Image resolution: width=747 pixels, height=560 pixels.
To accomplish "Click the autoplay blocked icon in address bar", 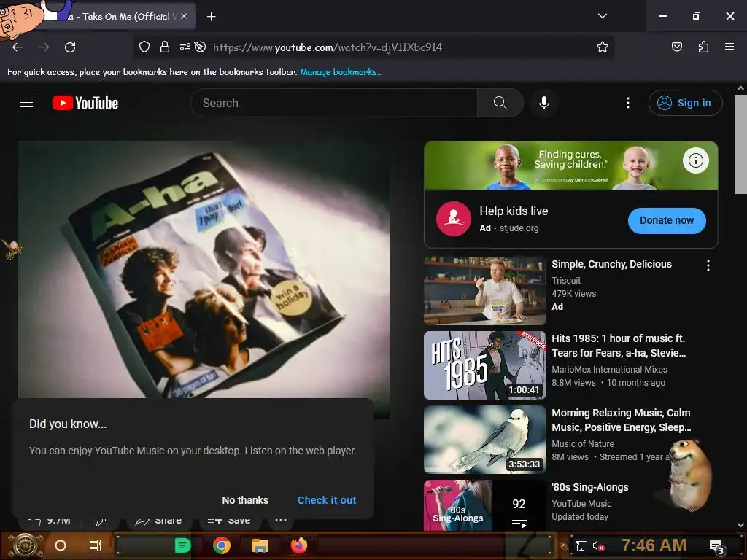I will tap(201, 47).
